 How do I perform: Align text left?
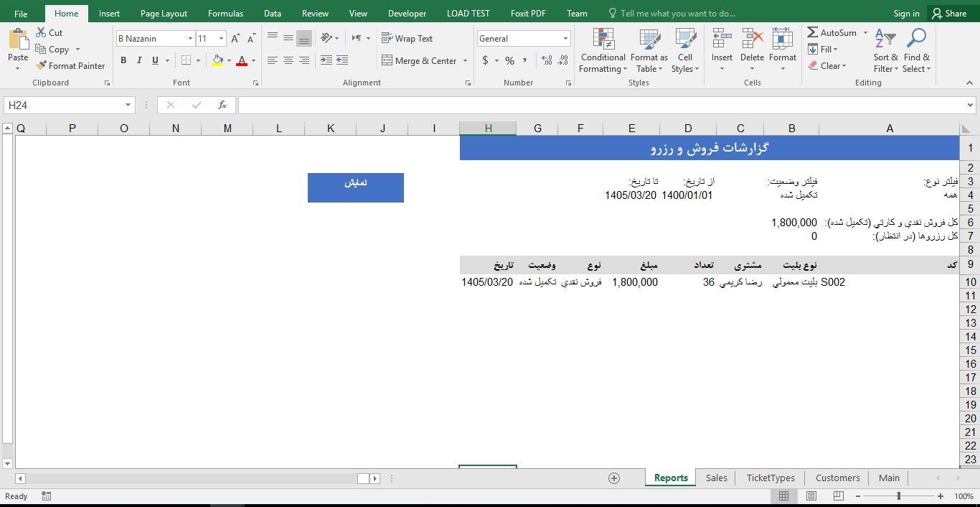pos(273,60)
